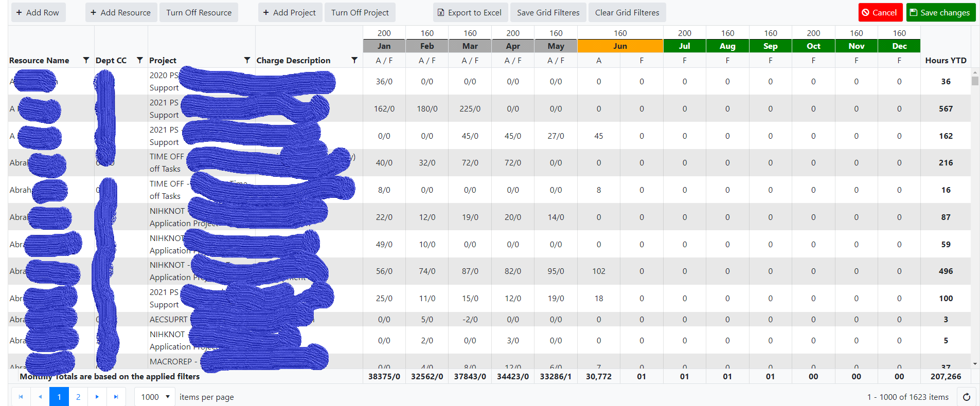This screenshot has height=406, width=980.
Task: Open the Resource Name column filter
Action: (86, 60)
